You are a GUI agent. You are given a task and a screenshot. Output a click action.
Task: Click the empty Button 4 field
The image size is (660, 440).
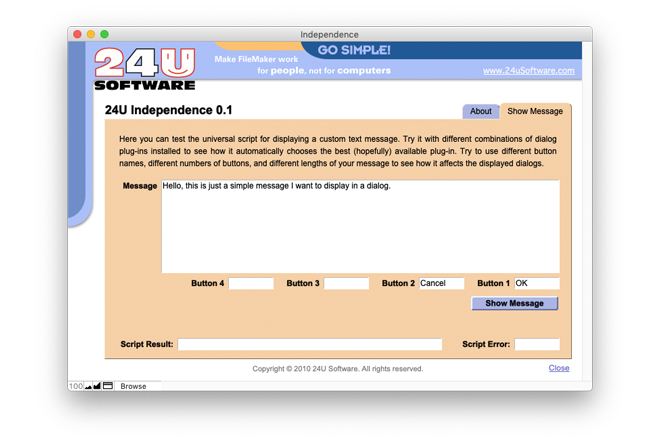[x=250, y=284]
